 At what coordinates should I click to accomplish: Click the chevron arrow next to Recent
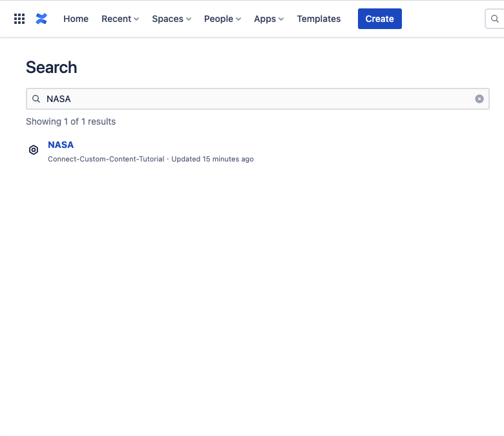(x=136, y=19)
